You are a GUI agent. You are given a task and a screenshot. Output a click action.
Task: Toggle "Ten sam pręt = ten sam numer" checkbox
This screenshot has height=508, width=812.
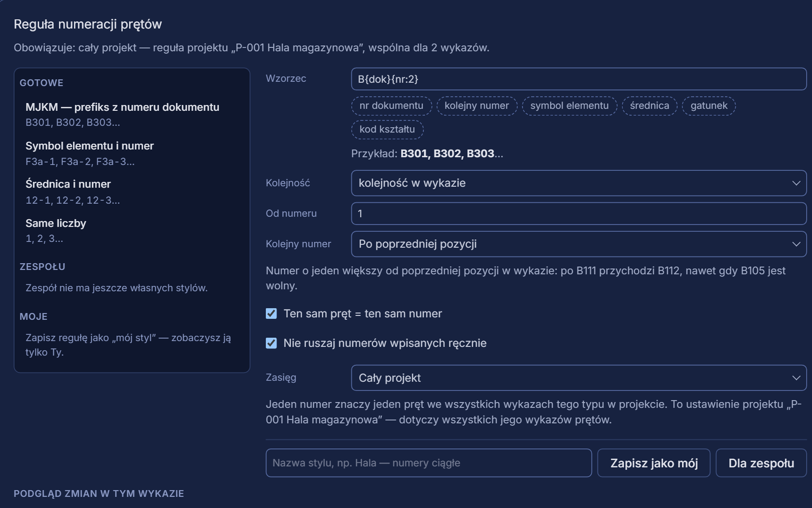click(272, 313)
